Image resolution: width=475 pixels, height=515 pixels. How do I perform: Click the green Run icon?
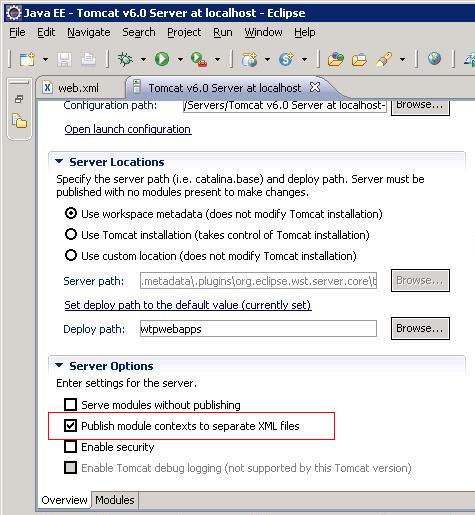pyautogui.click(x=162, y=60)
